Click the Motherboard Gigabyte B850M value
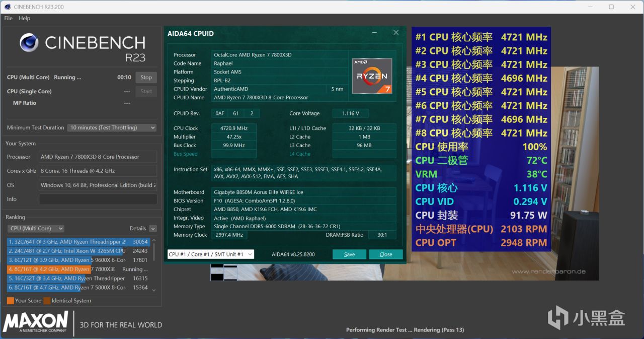The width and height of the screenshot is (644, 339). pos(304,192)
